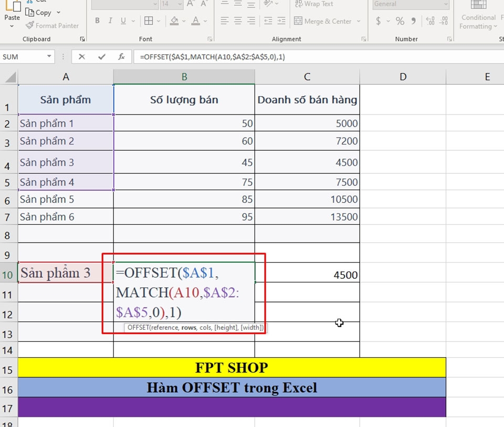
Task: Open Conditional Formatting menu
Action: (x=478, y=15)
